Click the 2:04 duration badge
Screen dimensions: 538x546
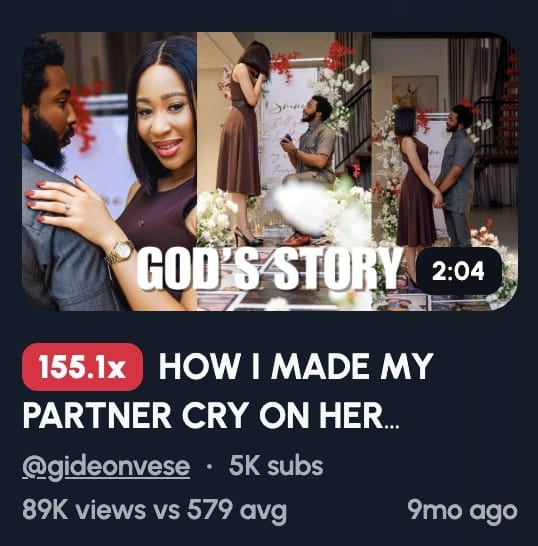(x=458, y=271)
